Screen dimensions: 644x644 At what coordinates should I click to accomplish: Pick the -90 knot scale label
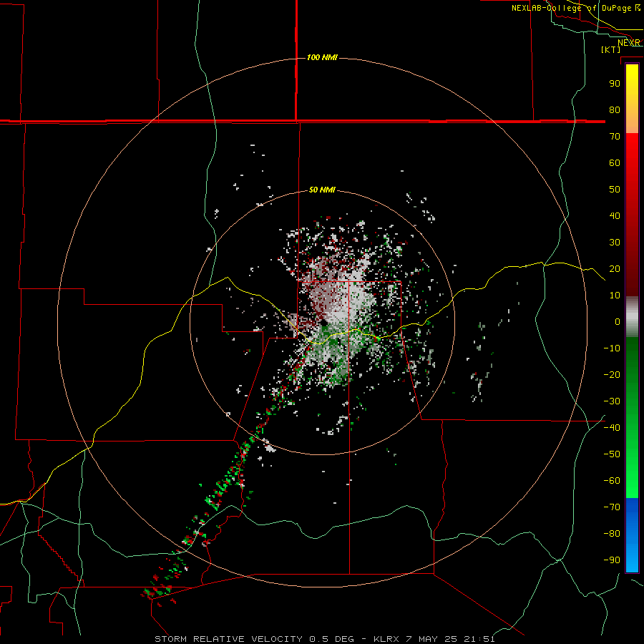[612, 560]
